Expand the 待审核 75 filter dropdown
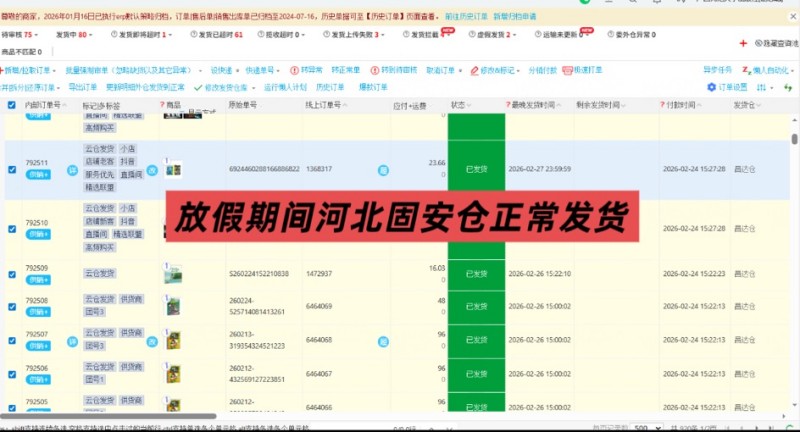Viewport: 800px width, 432px height. [x=36, y=35]
